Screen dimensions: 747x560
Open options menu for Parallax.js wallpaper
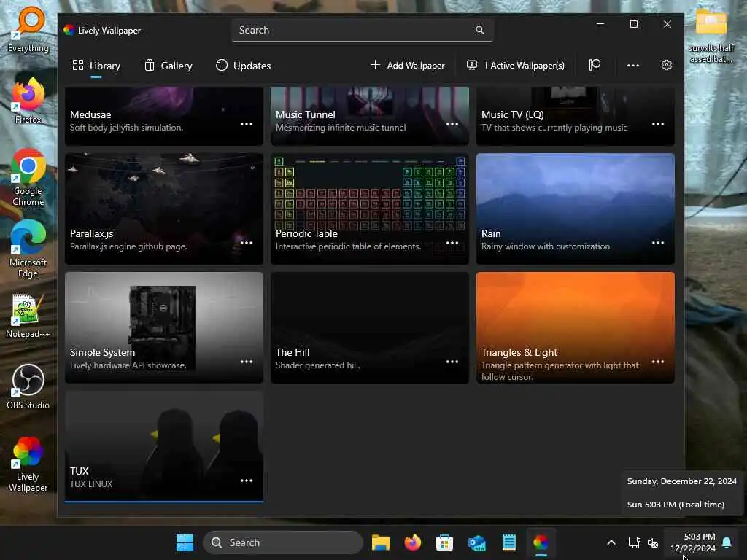pos(247,243)
